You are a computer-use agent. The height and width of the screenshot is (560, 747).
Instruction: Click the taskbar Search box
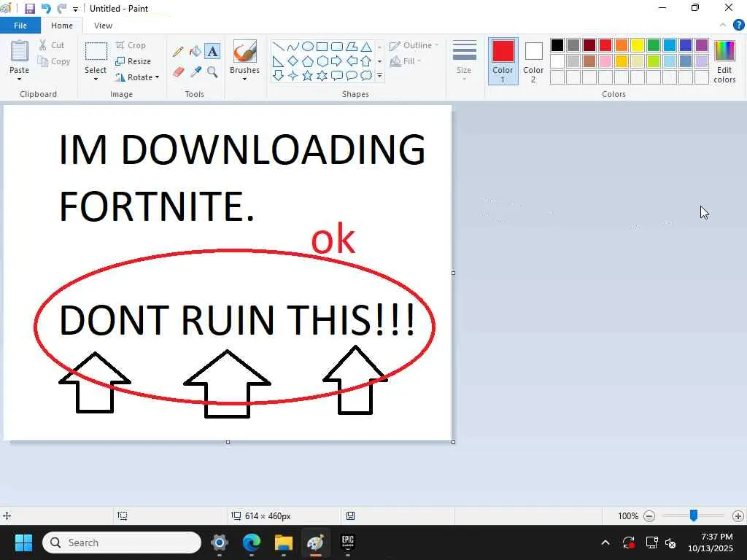(x=122, y=542)
